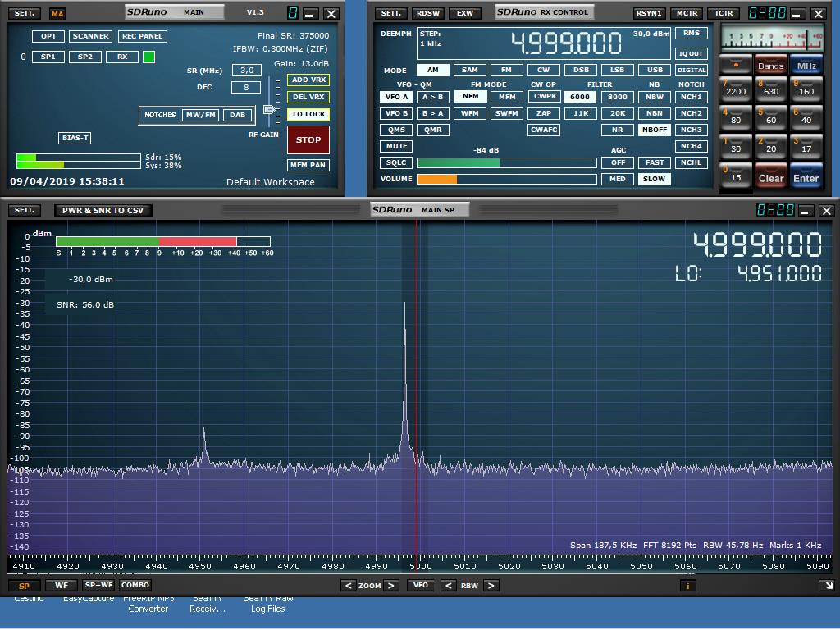Select the 80 band keypad button
840x630 pixels.
[736, 118]
